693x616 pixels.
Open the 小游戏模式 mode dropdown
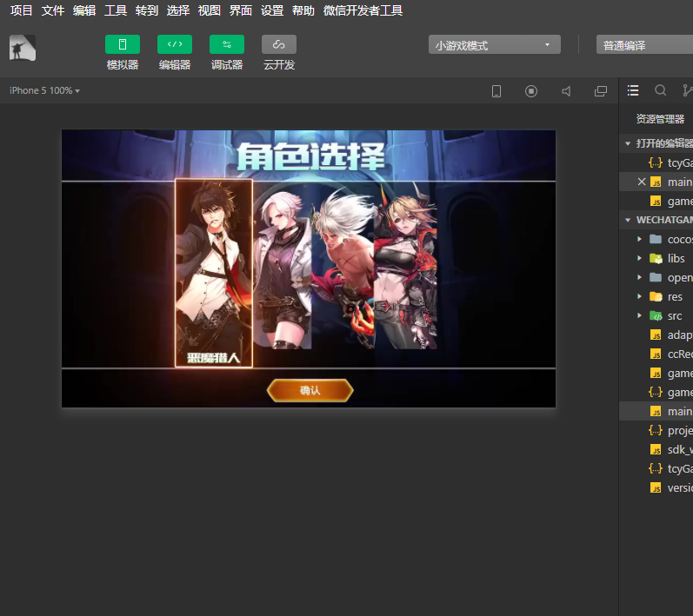(495, 45)
